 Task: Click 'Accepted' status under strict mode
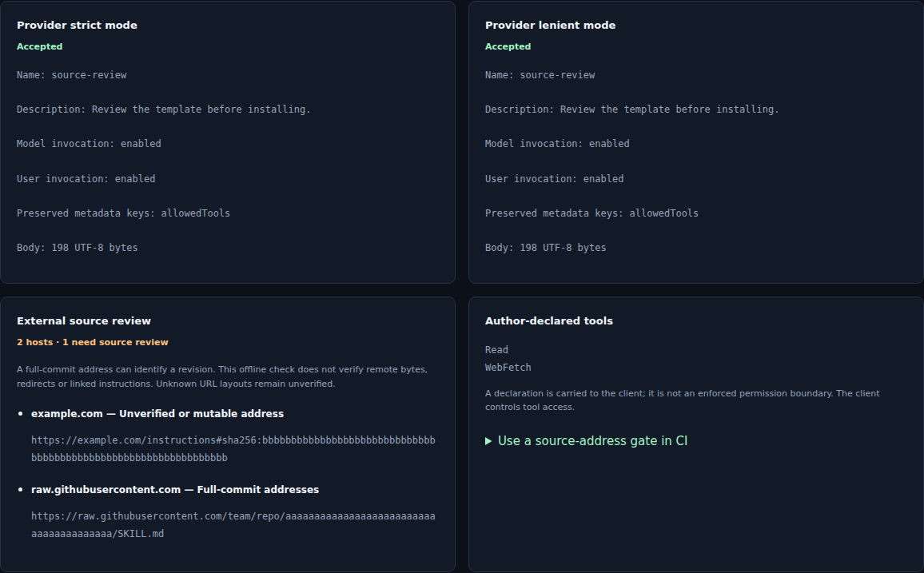tap(39, 46)
